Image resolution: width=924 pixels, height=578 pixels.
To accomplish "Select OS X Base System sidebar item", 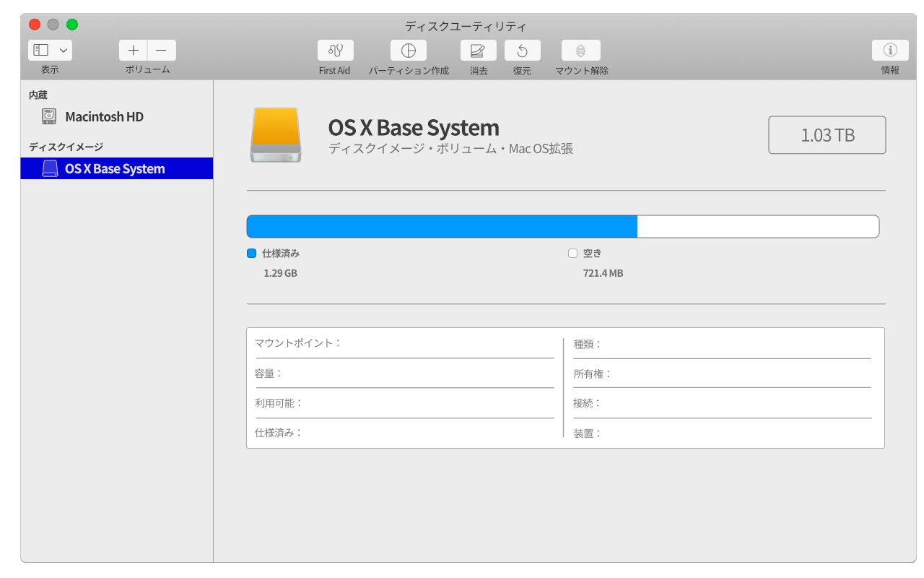I will (x=117, y=168).
